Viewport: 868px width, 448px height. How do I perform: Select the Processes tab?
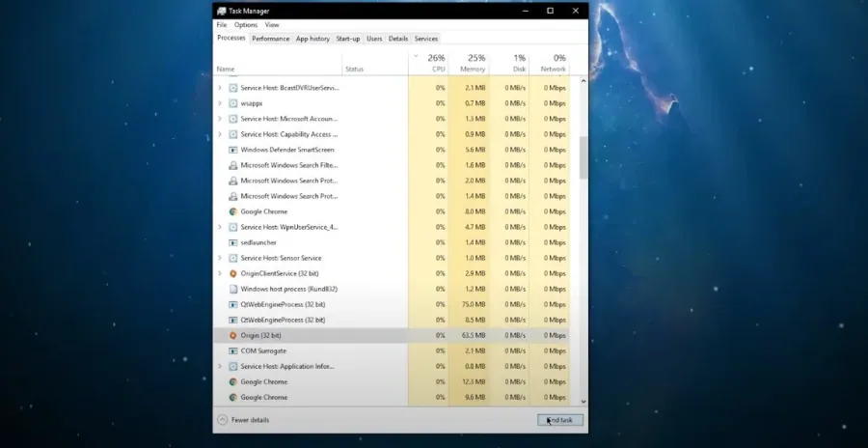pos(231,38)
